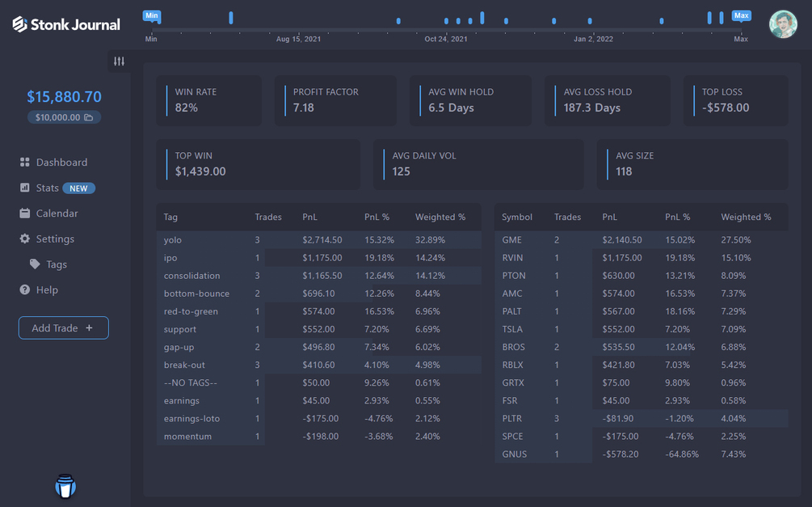Click the GME symbol row
This screenshot has height=507, width=812.
pos(641,240)
